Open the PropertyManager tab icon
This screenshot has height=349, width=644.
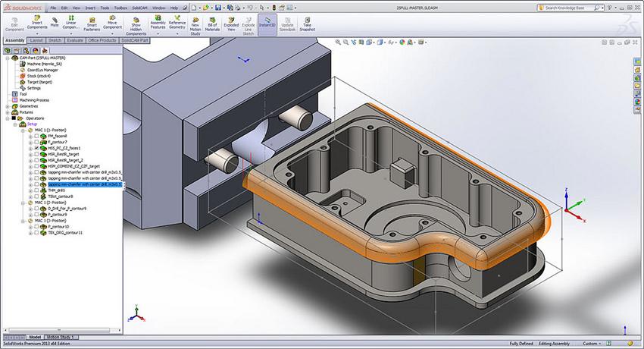click(17, 51)
